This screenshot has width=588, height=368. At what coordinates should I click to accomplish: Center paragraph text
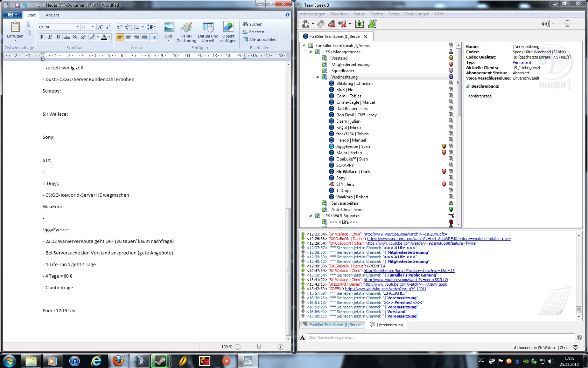pyautogui.click(x=128, y=37)
